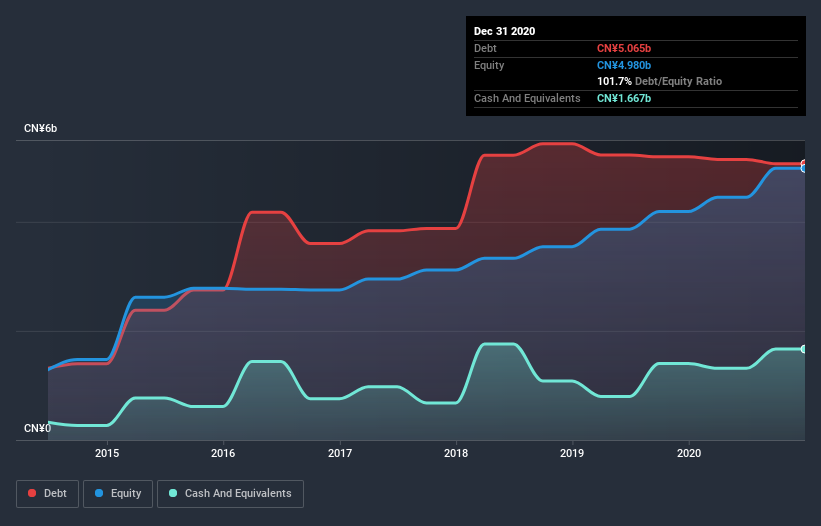The image size is (821, 526).
Task: Toggle Cash And Equivalents legend button
Action: pyautogui.click(x=230, y=494)
